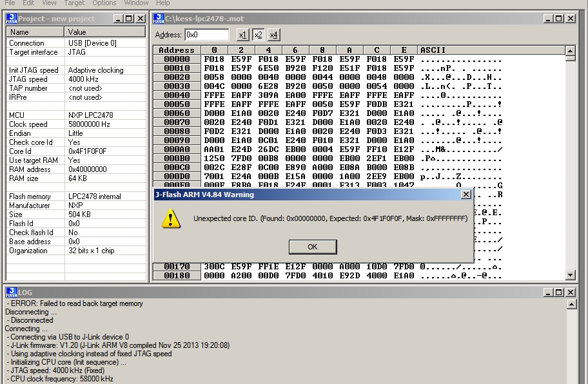Minimize the LOG window
Image resolution: width=588 pixels, height=384 pixels.
pyautogui.click(x=548, y=293)
